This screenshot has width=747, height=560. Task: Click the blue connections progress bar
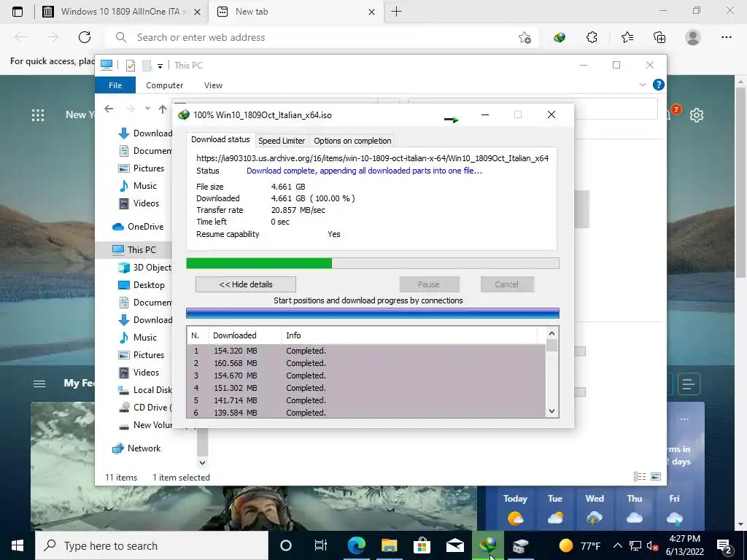(373, 313)
